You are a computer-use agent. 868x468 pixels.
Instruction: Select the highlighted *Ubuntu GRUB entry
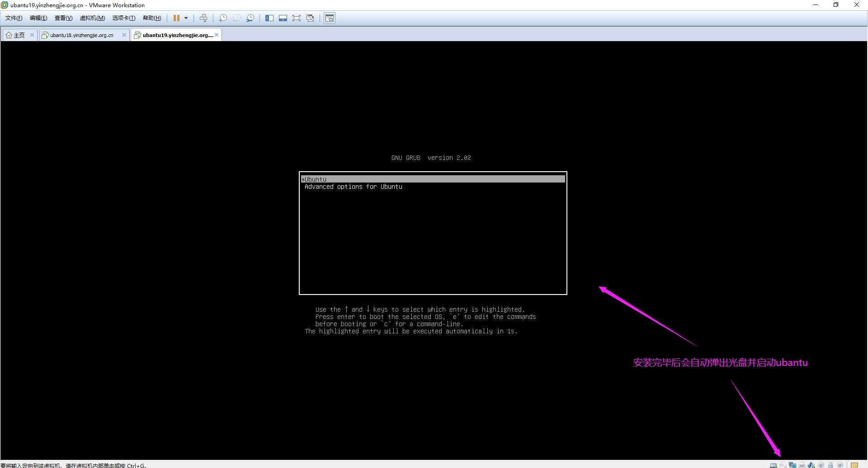[433, 179]
